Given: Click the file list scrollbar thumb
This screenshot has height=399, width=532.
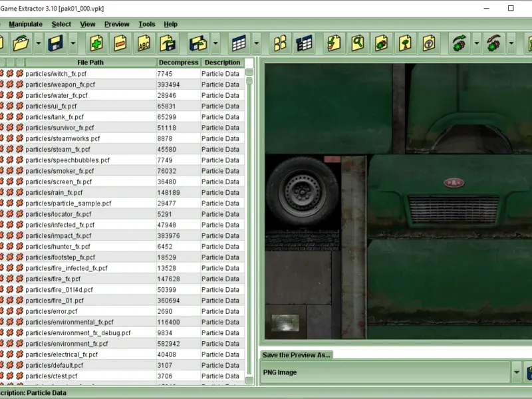Looking at the screenshot, I should click(249, 80).
